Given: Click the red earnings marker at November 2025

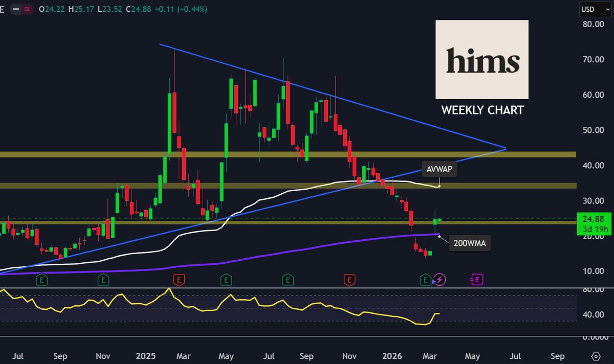Looking at the screenshot, I should 349,280.
